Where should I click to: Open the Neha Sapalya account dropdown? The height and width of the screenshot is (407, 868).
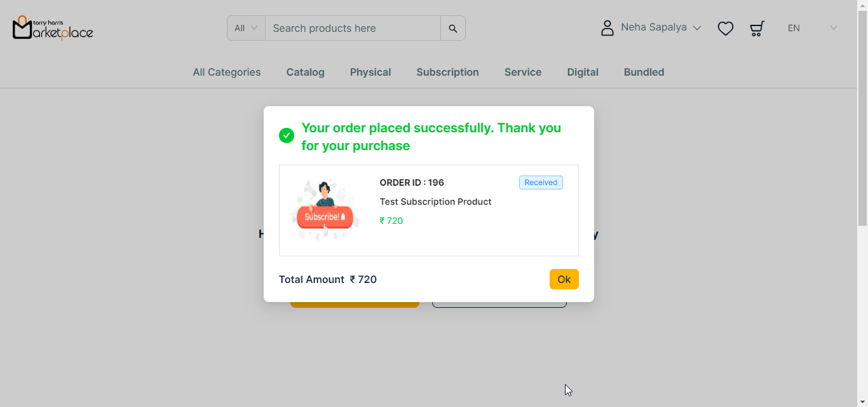(661, 27)
